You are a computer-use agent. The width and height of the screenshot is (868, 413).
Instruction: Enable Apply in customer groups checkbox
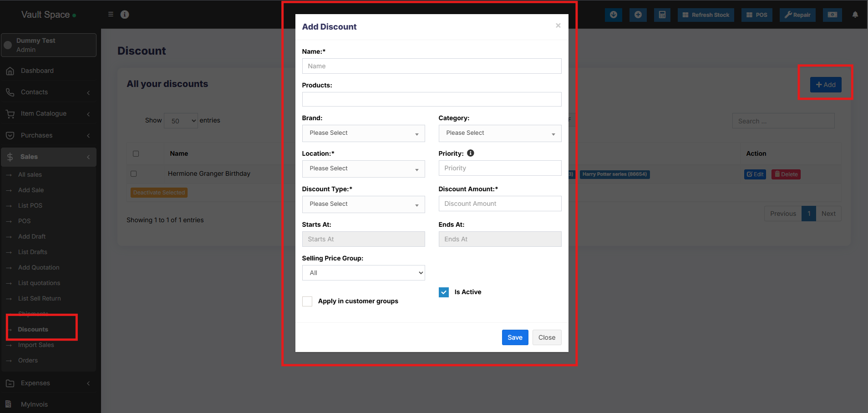307,301
